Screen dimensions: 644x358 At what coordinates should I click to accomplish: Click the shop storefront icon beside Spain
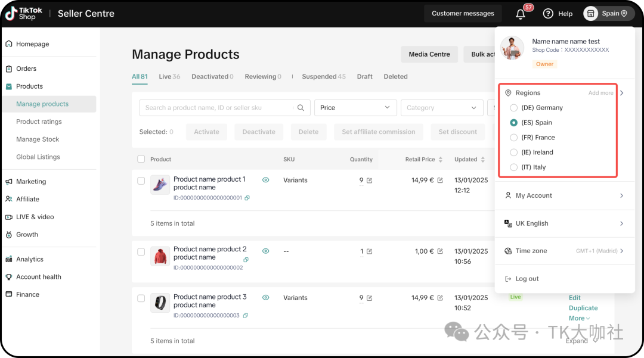(590, 14)
